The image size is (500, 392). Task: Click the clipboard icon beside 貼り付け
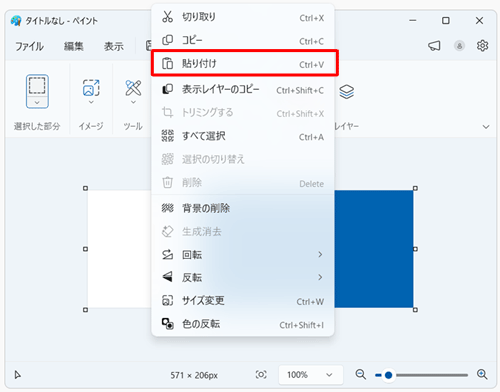click(x=167, y=63)
